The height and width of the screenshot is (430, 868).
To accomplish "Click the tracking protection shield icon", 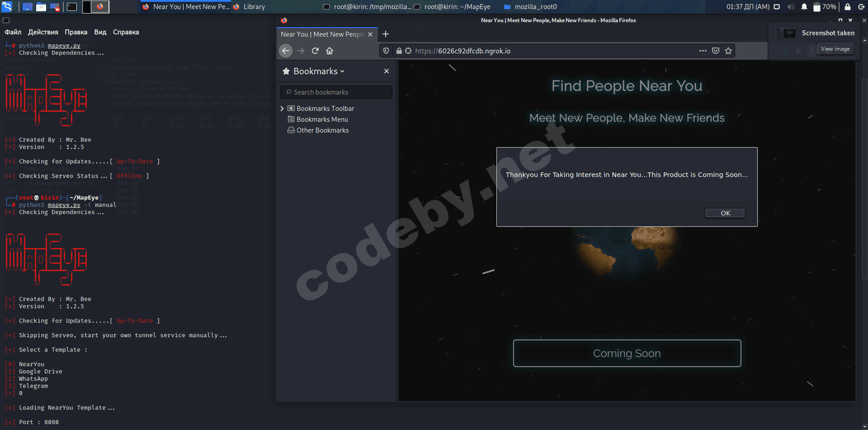I will [386, 50].
